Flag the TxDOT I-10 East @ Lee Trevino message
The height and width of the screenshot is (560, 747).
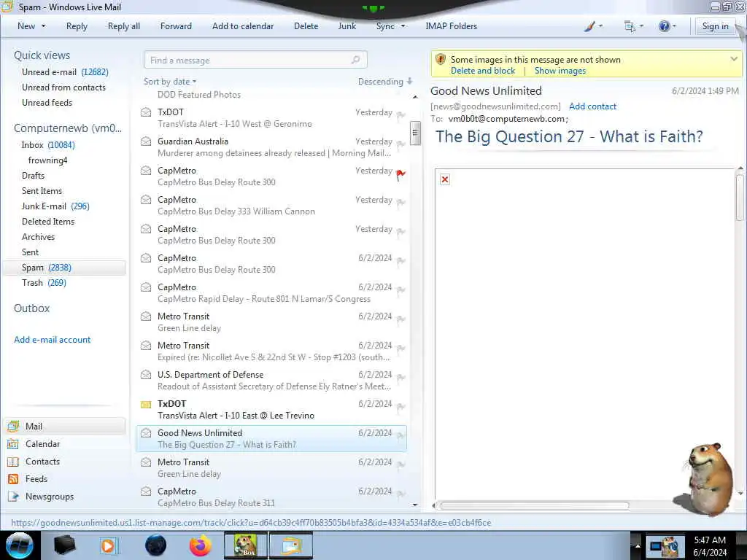point(400,406)
